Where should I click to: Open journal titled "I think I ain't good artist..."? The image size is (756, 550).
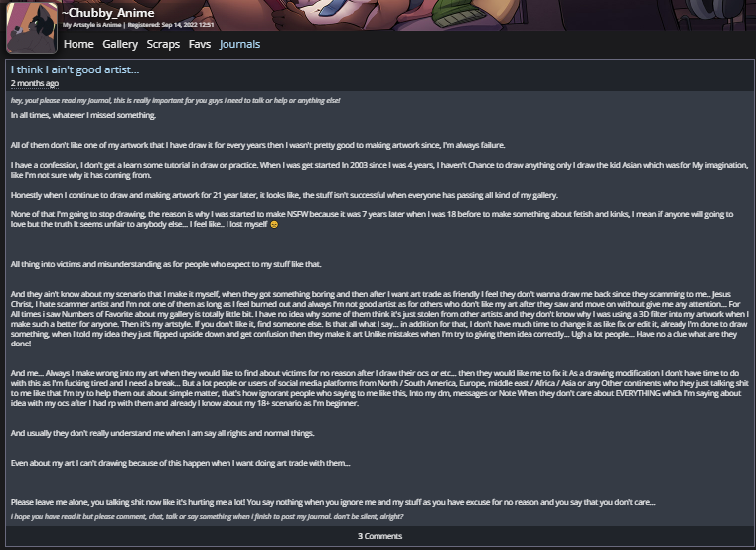tap(75, 69)
